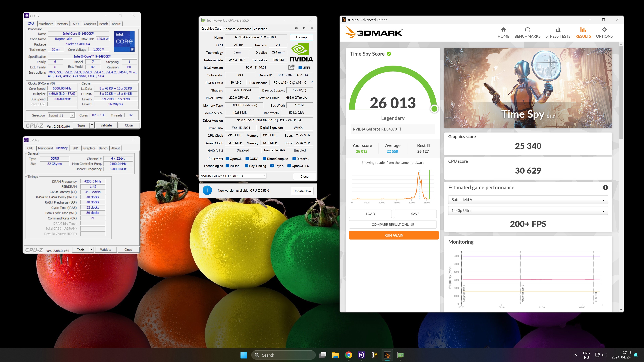Click the Estimated game performance info icon
Image resolution: width=644 pixels, height=362 pixels.
[x=605, y=188]
